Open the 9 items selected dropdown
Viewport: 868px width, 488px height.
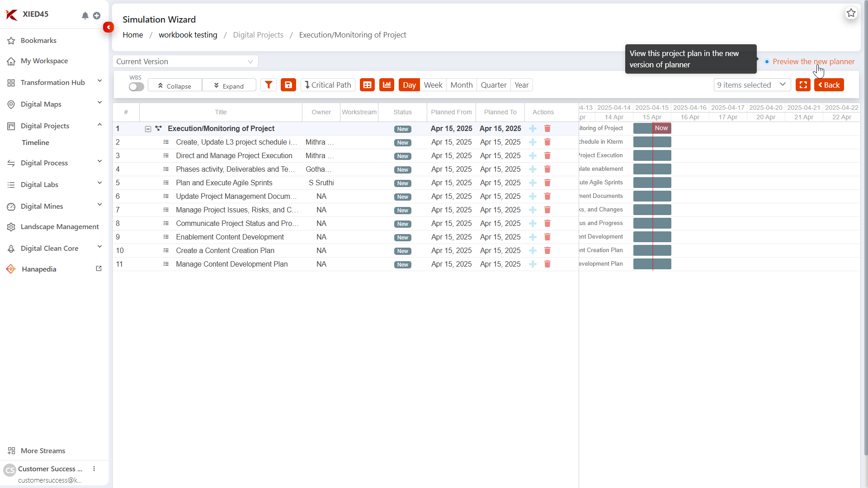[x=752, y=85]
